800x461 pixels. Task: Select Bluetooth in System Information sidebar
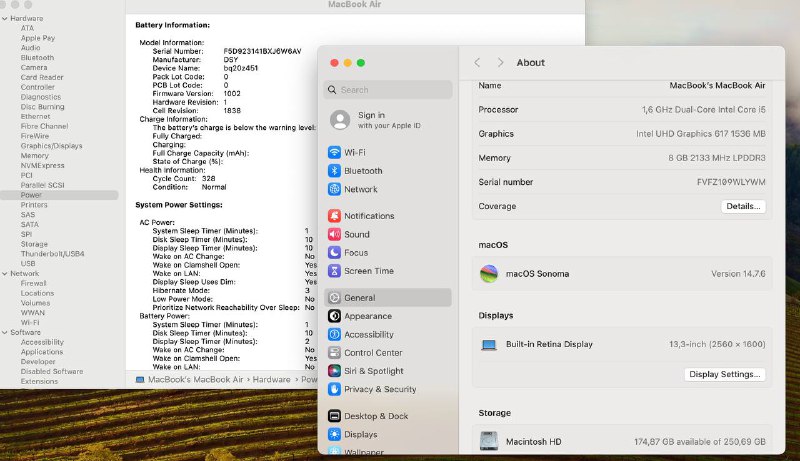pos(37,58)
